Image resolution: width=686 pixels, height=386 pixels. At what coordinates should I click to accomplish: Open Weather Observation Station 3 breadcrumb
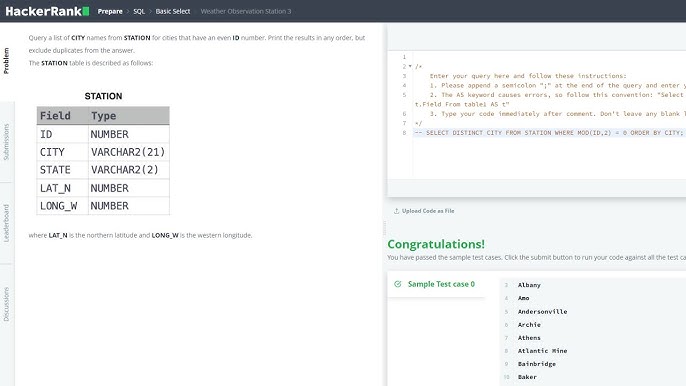[246, 11]
